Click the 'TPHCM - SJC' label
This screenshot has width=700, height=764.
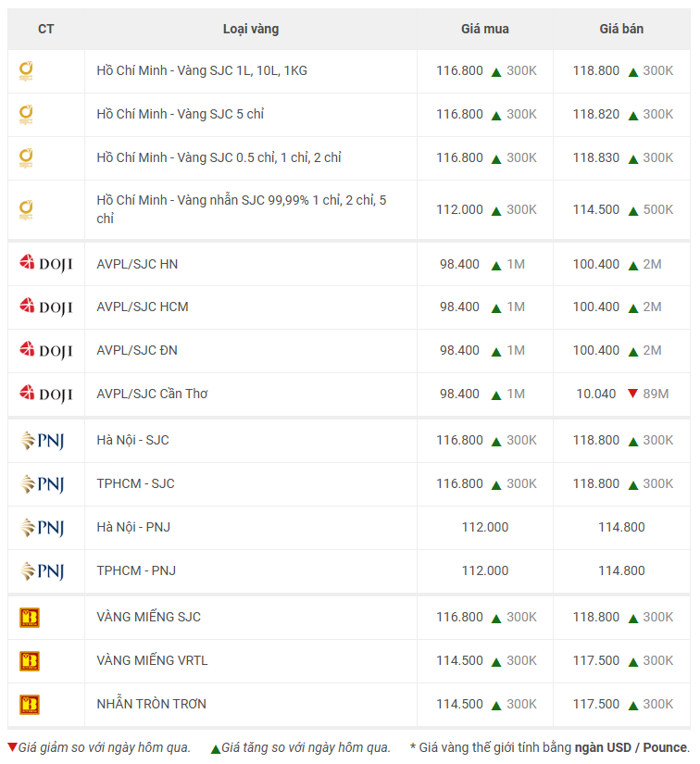click(x=135, y=483)
